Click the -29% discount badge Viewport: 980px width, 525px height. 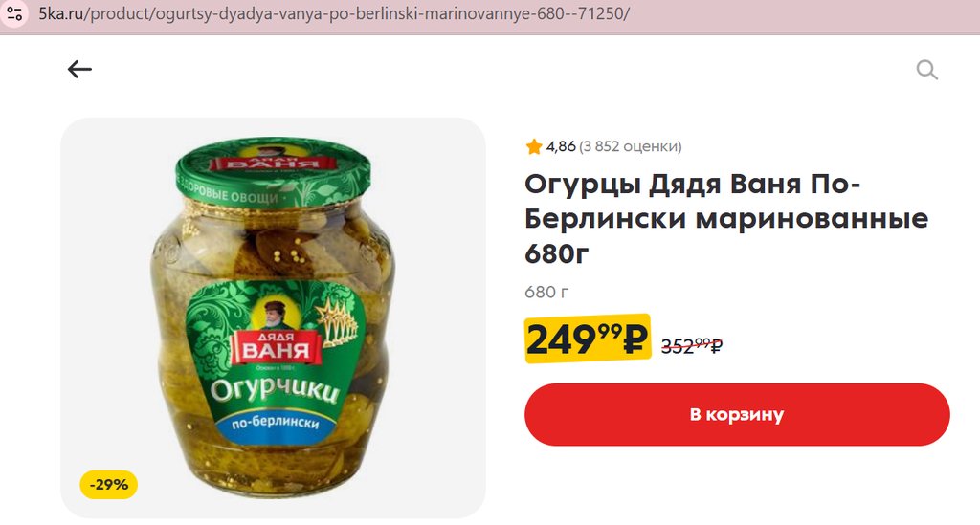coord(109,485)
